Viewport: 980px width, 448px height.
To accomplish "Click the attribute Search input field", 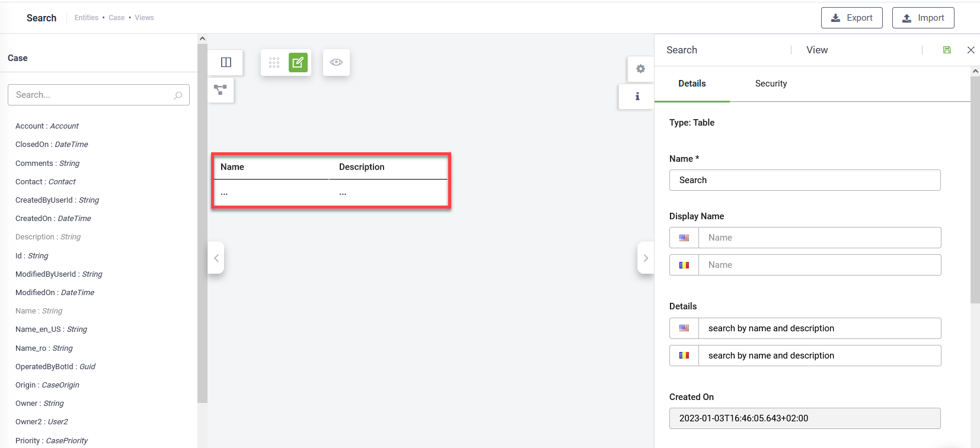I will coord(93,95).
